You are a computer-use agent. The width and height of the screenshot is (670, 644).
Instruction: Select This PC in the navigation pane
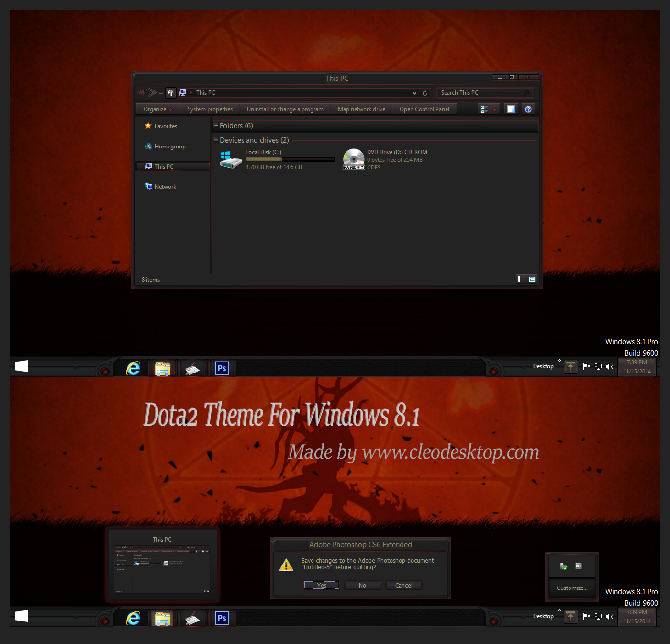(173, 167)
